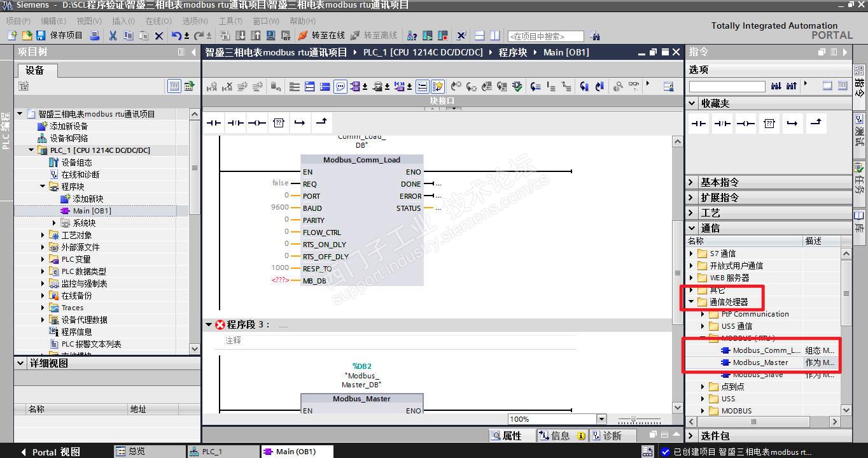868x458 pixels.
Task: Click the print icon in main toolbar
Action: [95, 35]
